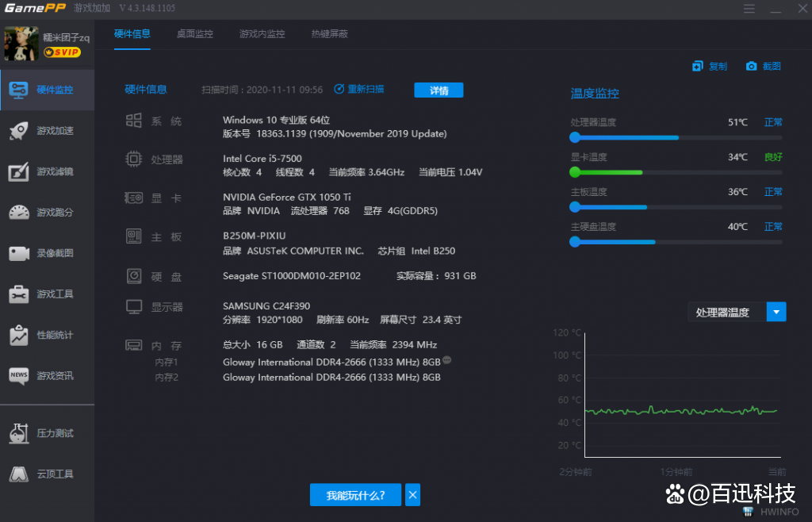
Task: Click the 主硬盘温度 slider handle
Action: 575,242
